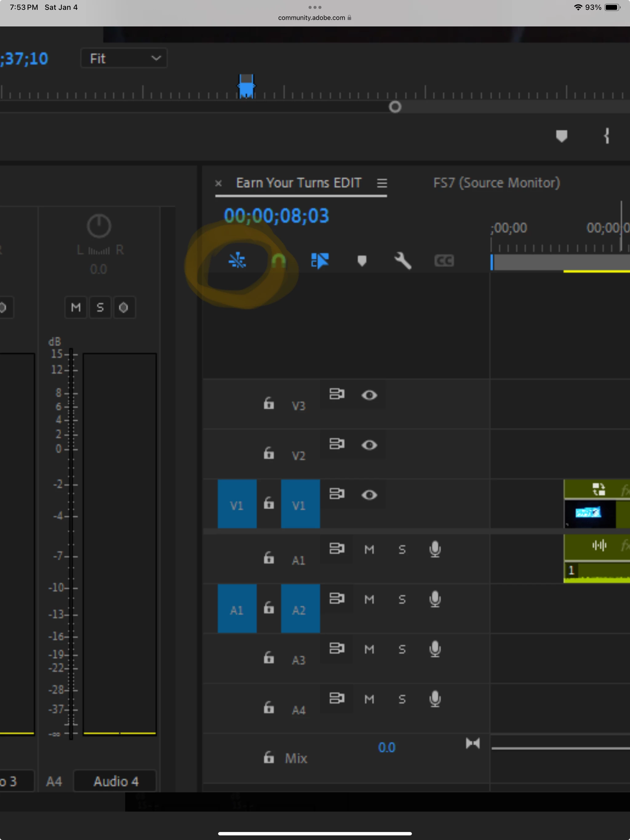Viewport: 630px width, 840px height.
Task: Hide V2 track output eye
Action: coord(369,445)
